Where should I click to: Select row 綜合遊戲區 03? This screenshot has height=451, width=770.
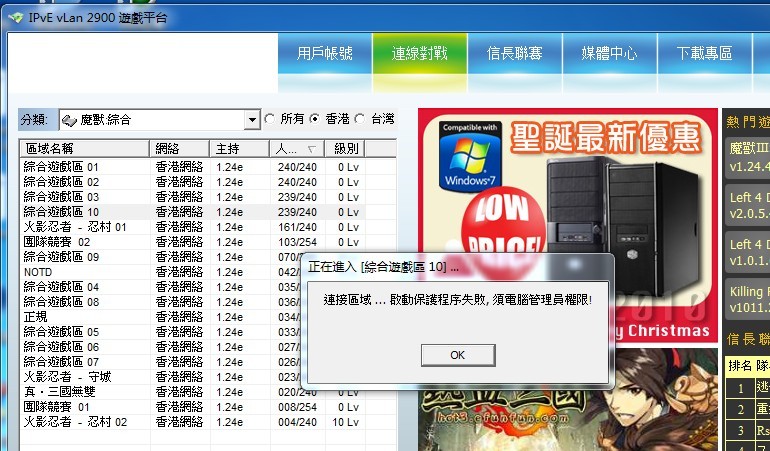[x=192, y=197]
